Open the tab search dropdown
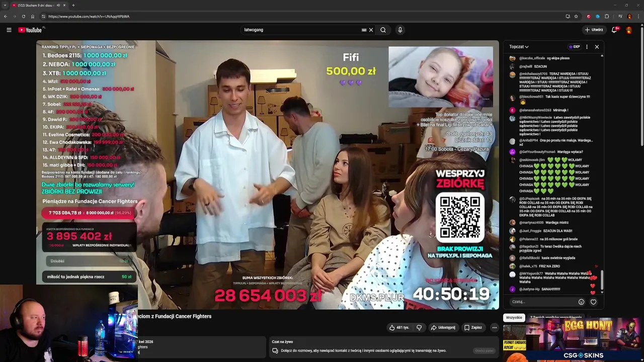 pyautogui.click(x=5, y=6)
